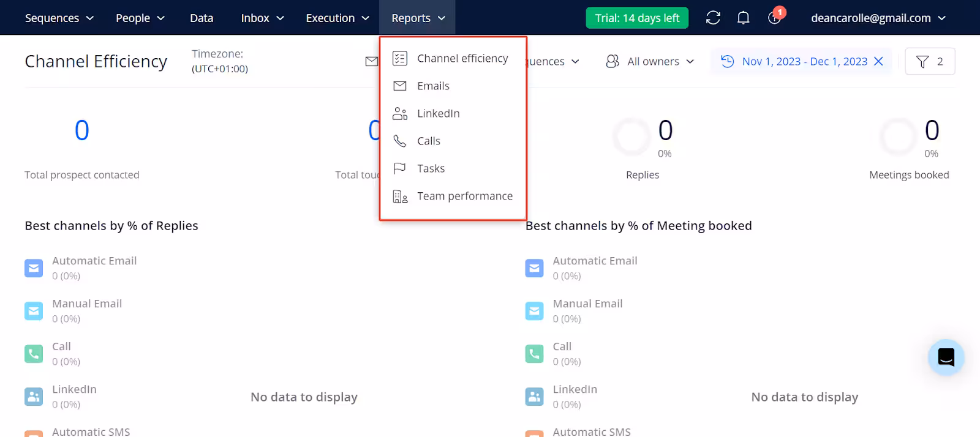Clear the Nov 1 - Dec 1 date range
This screenshot has width=980, height=437.
tap(878, 61)
